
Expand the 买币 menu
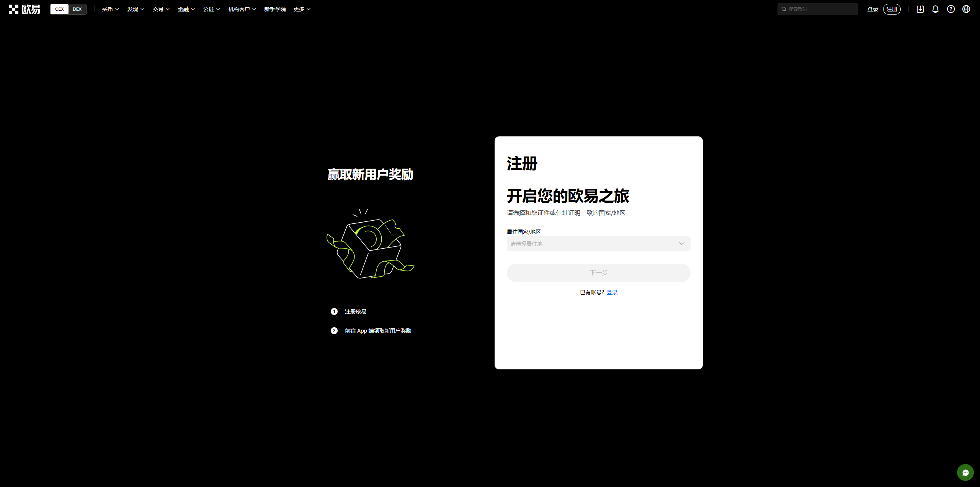point(110,9)
